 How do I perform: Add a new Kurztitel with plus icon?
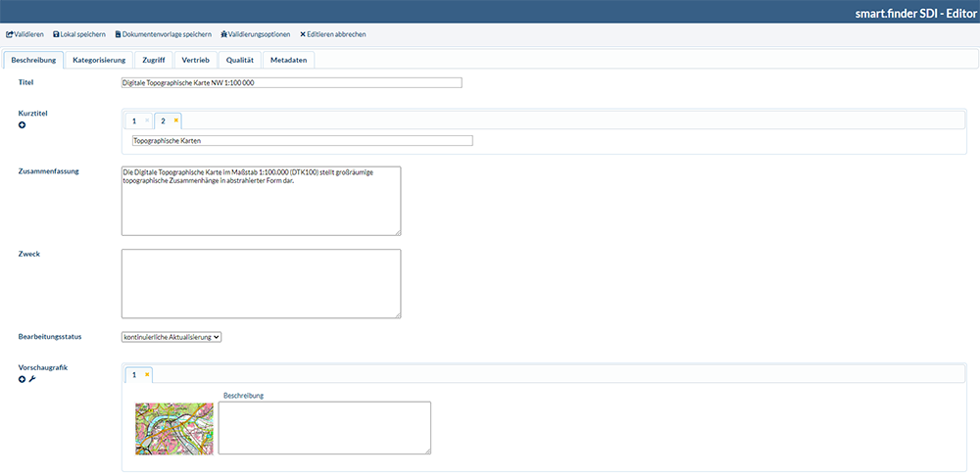coord(23,125)
